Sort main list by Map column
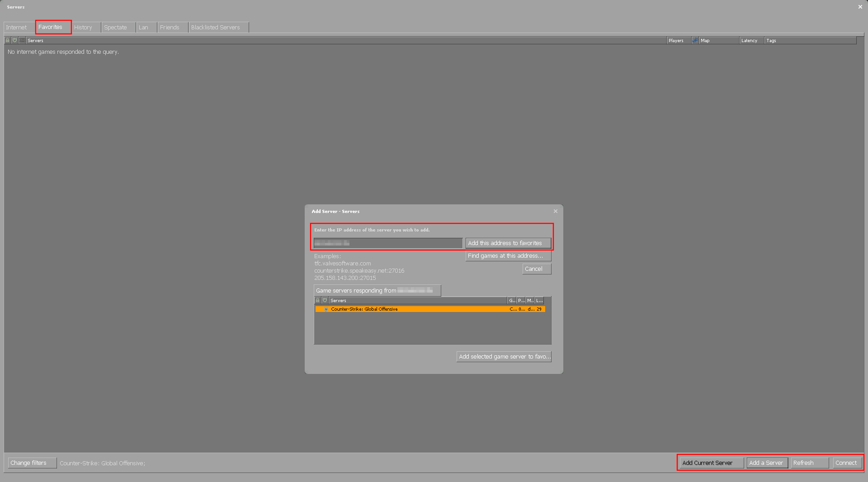 click(x=719, y=40)
